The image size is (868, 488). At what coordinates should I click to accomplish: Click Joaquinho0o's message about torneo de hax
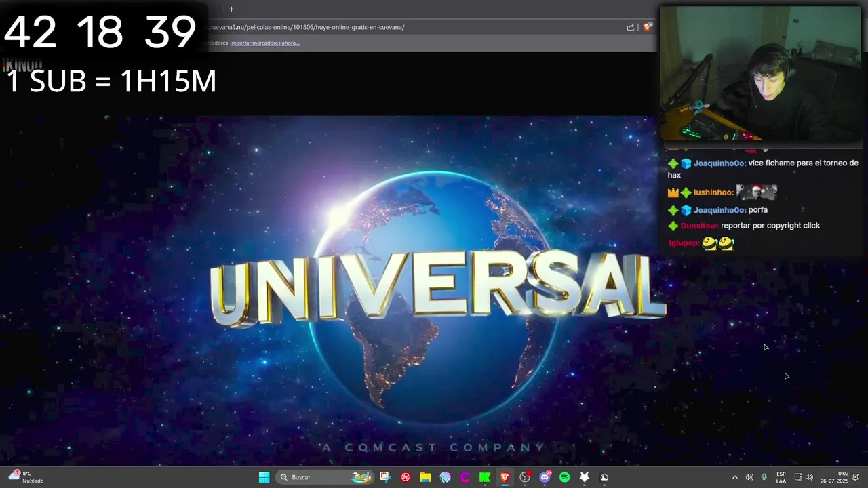click(x=763, y=169)
